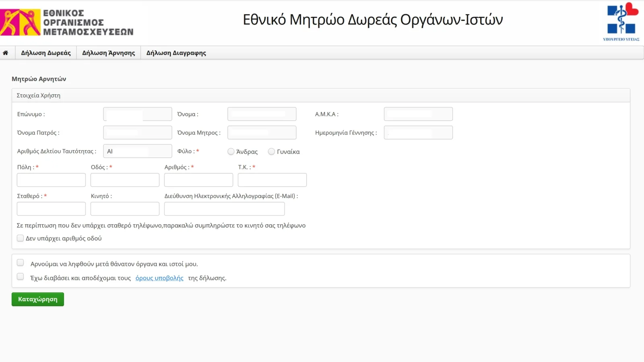
Task: Focus the Όνομα Μητρος input field
Action: (262, 132)
